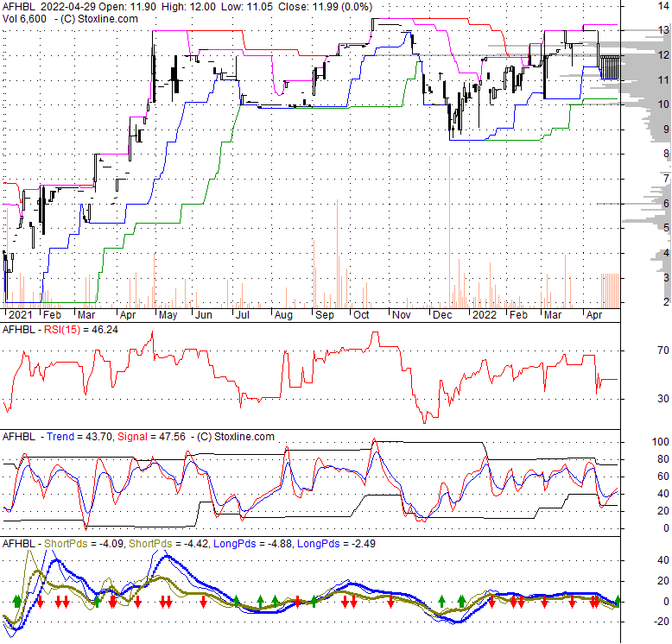Click the Low: 11.05 value
Viewport: 672px width, 644px height.
tap(247, 7)
